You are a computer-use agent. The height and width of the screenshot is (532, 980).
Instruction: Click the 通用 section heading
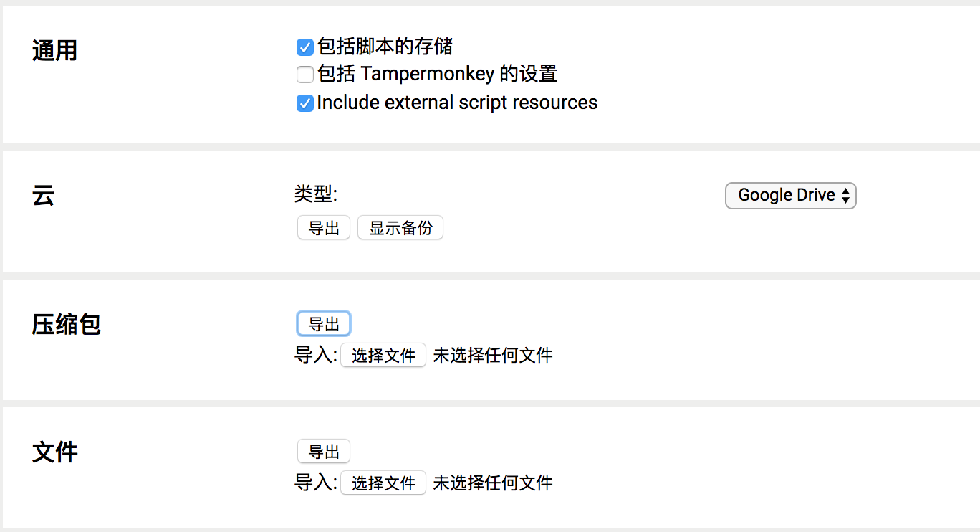[54, 51]
